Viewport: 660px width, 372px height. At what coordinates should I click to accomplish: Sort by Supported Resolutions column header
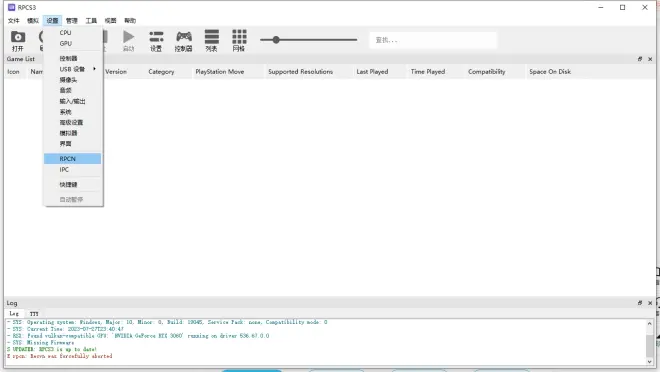[x=301, y=72]
